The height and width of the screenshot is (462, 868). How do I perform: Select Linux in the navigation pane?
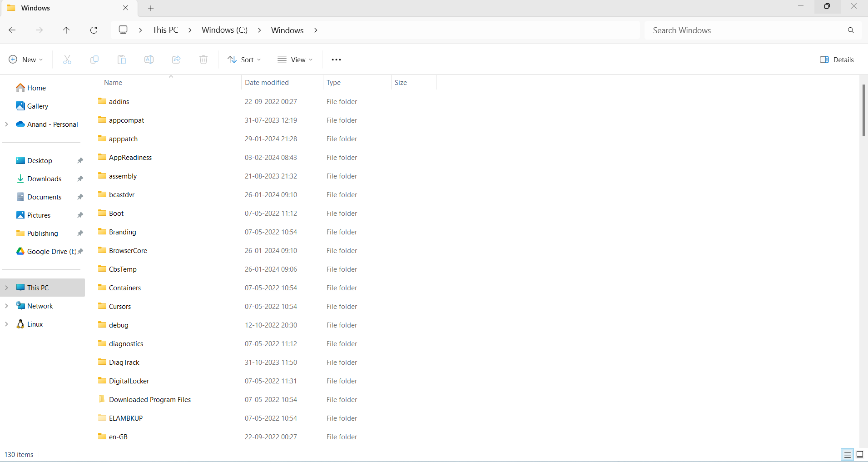pyautogui.click(x=35, y=324)
